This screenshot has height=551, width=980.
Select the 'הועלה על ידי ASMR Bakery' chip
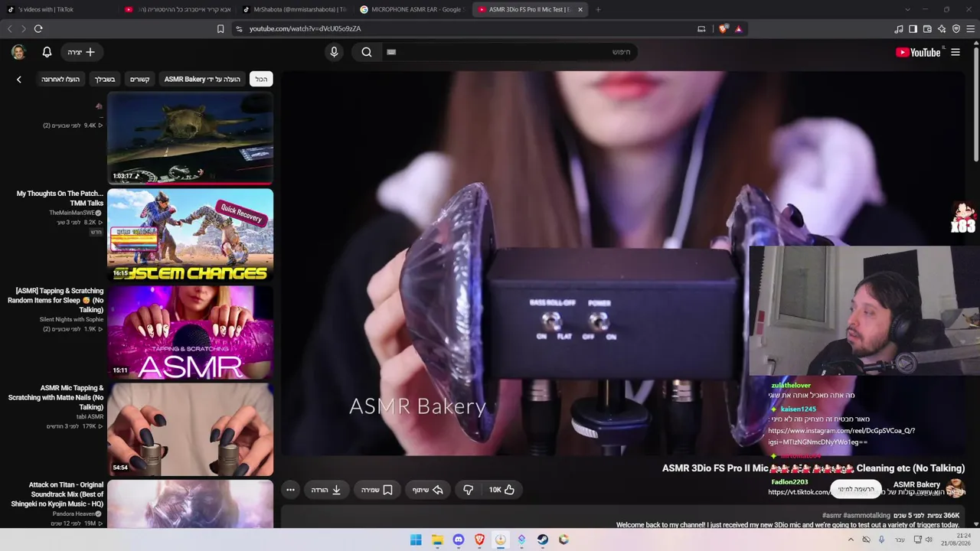[202, 79]
